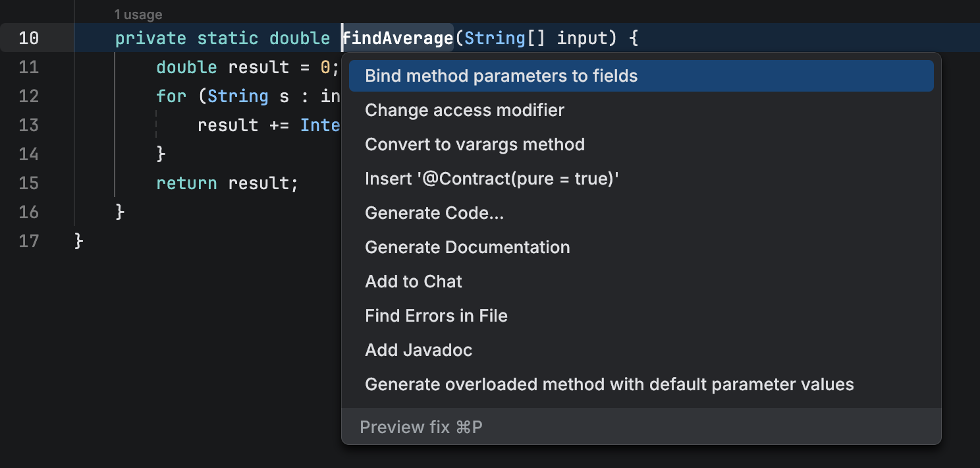Select 'Generate overloaded method with default parameter values'
Image resolution: width=980 pixels, height=468 pixels.
click(609, 384)
